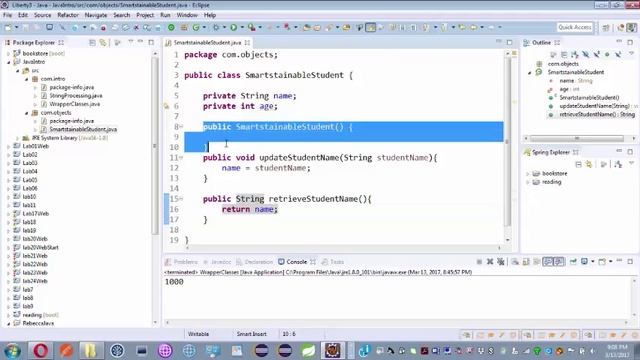Click Remove All Terminated Launches icon
The width and height of the screenshot is (640, 360).
pyautogui.click(x=500, y=262)
